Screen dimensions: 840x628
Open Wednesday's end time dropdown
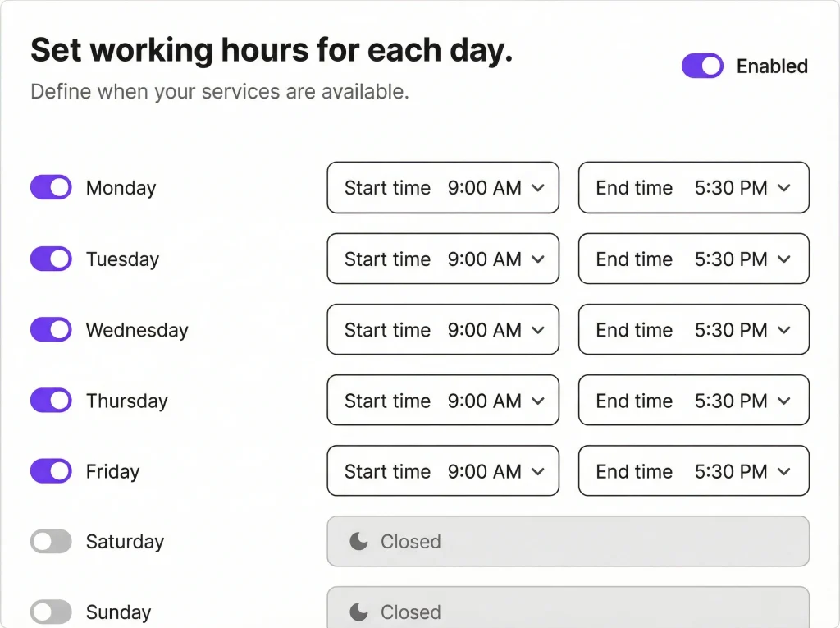pyautogui.click(x=693, y=330)
